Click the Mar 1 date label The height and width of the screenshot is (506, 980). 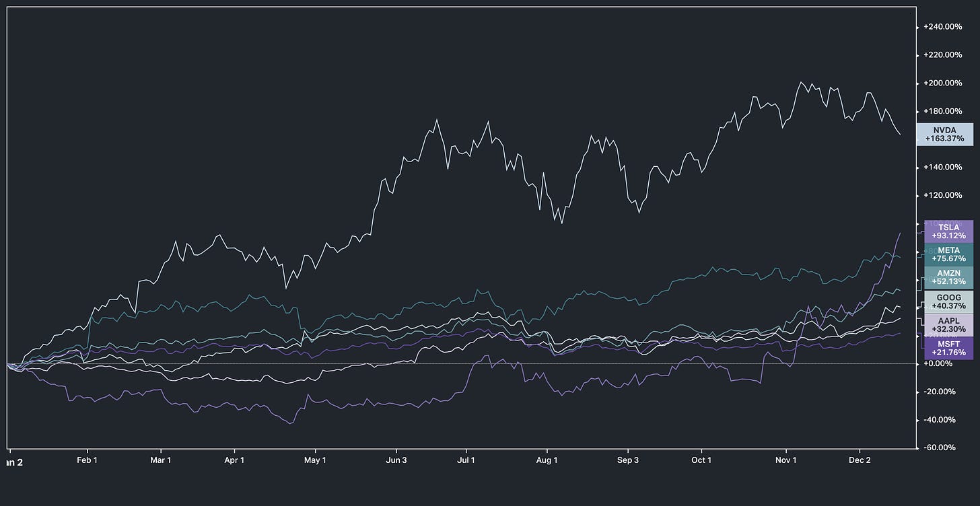pos(160,460)
